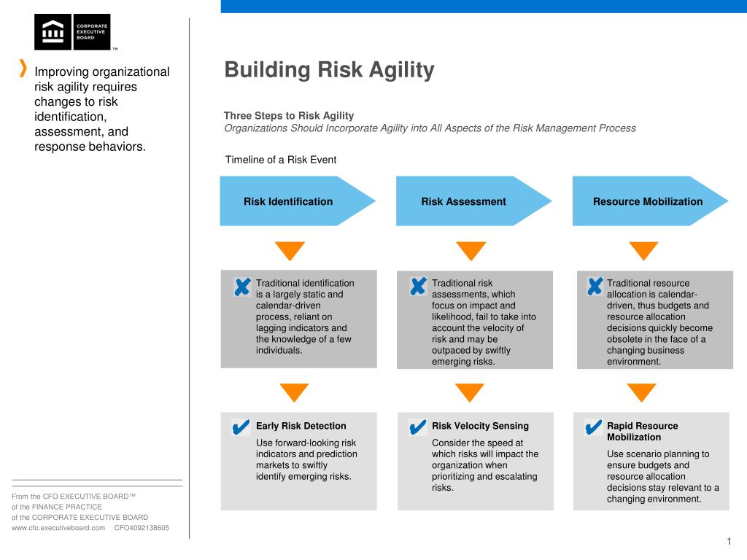The height and width of the screenshot is (560, 747).
Task: Click the orange chevron beside Improving organizational text
Action: coord(23,68)
